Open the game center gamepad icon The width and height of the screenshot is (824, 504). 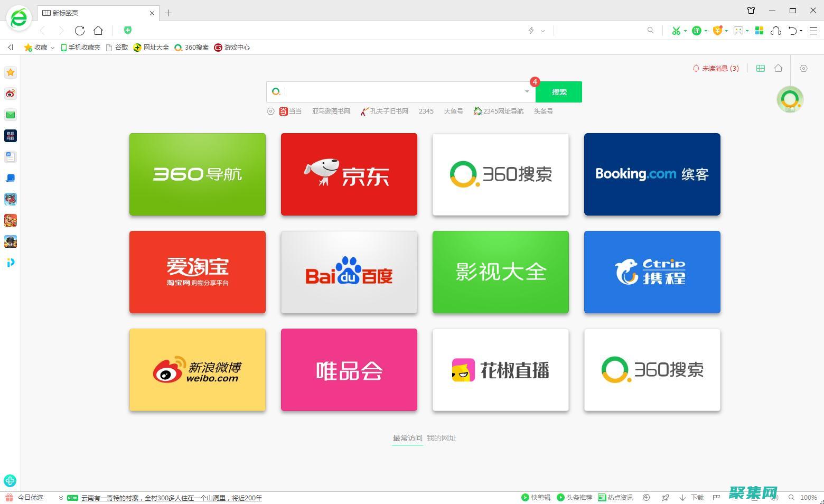[738, 31]
